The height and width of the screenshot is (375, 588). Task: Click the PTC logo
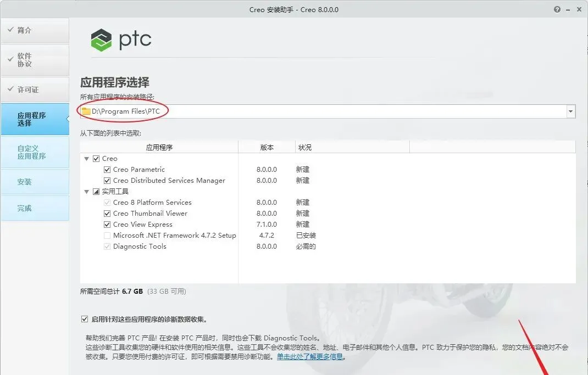pyautogui.click(x=121, y=40)
